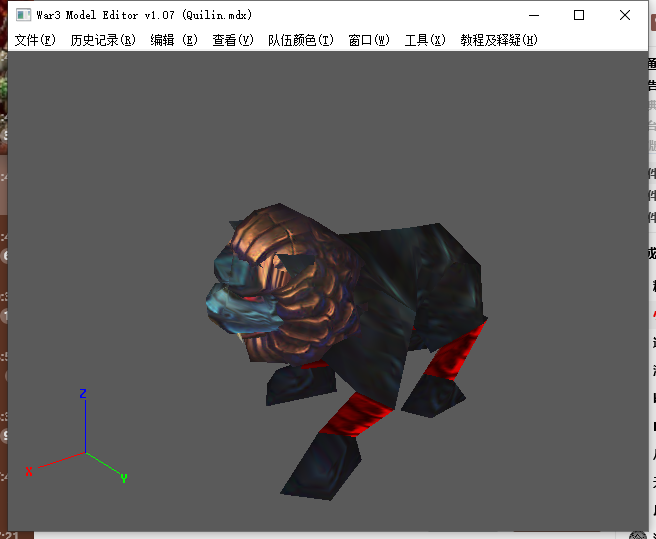This screenshot has width=656, height=539.
Task: Minimize the War3 Model Editor window
Action: click(x=534, y=15)
